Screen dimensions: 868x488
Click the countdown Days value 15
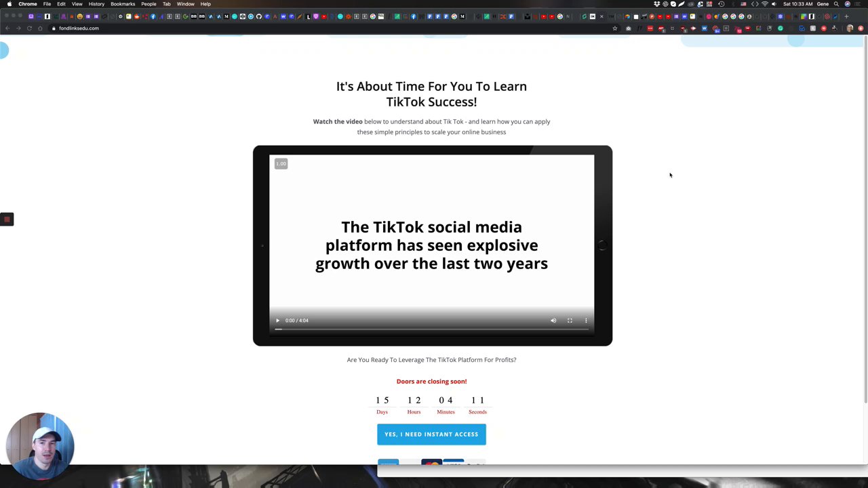click(x=382, y=401)
